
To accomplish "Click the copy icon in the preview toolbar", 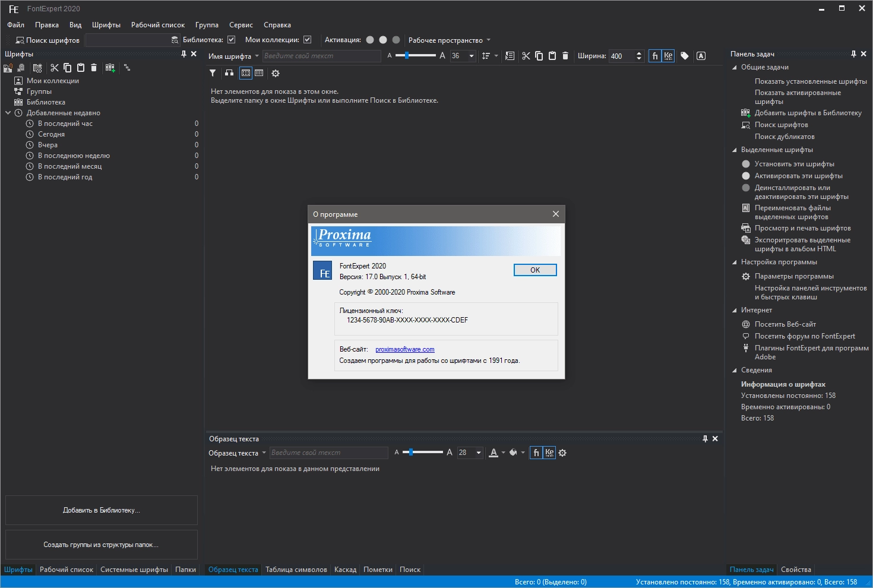I will click(x=539, y=56).
